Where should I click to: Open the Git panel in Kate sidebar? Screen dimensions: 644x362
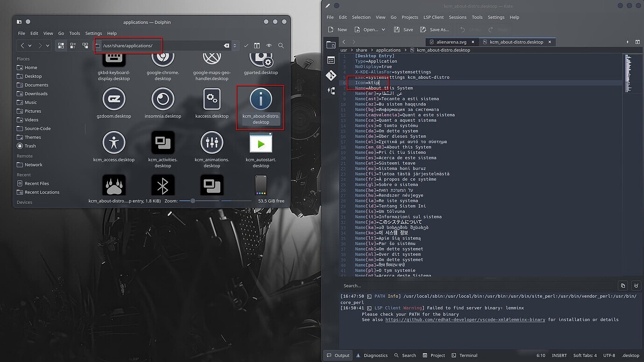coord(331,75)
